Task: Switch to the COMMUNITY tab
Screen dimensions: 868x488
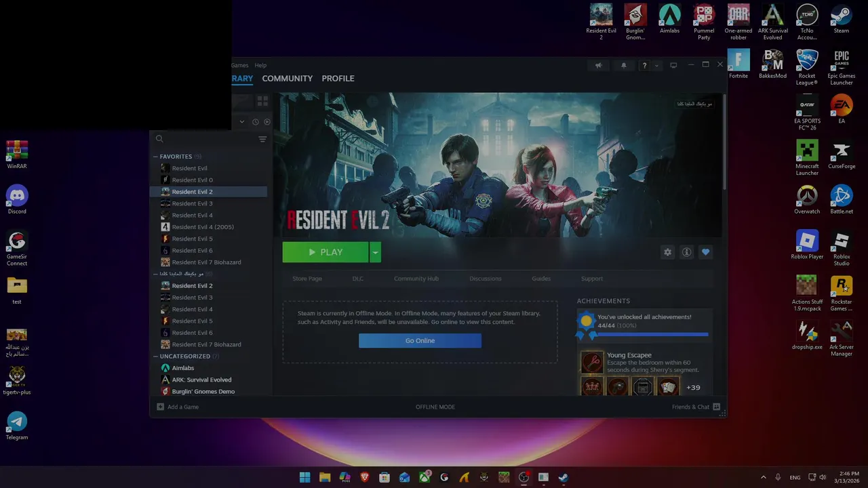Action: [288, 79]
